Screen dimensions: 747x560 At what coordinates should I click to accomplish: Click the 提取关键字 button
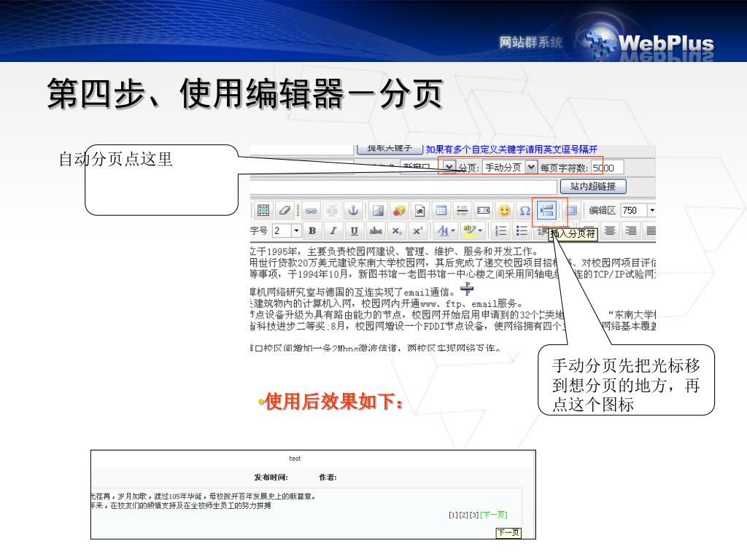(390, 149)
